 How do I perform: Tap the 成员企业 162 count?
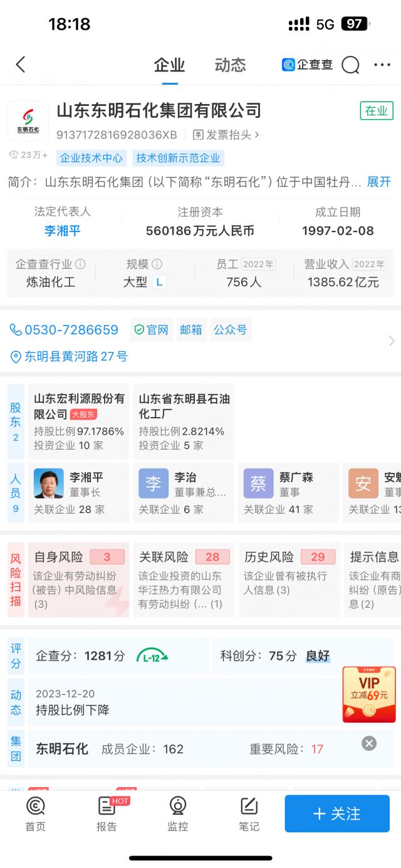click(x=142, y=749)
